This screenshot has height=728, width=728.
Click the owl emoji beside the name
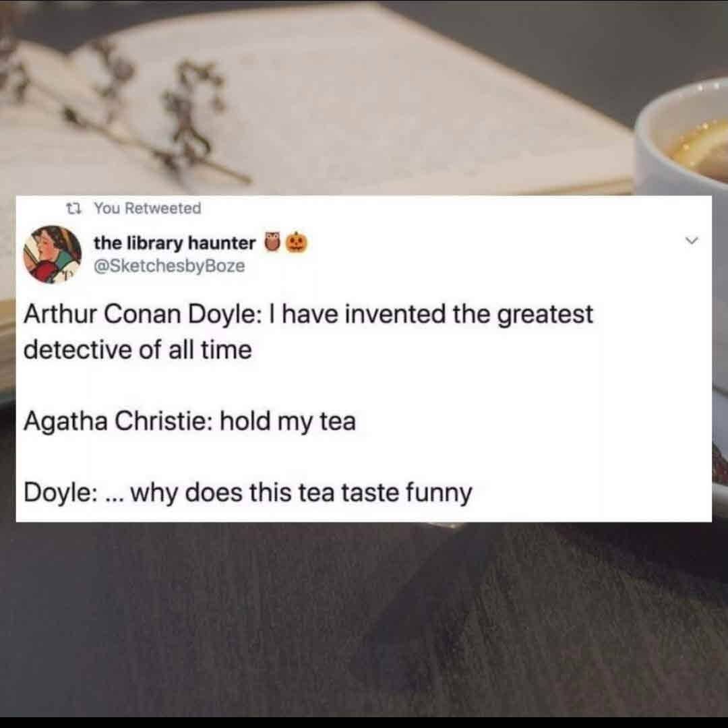tap(272, 243)
